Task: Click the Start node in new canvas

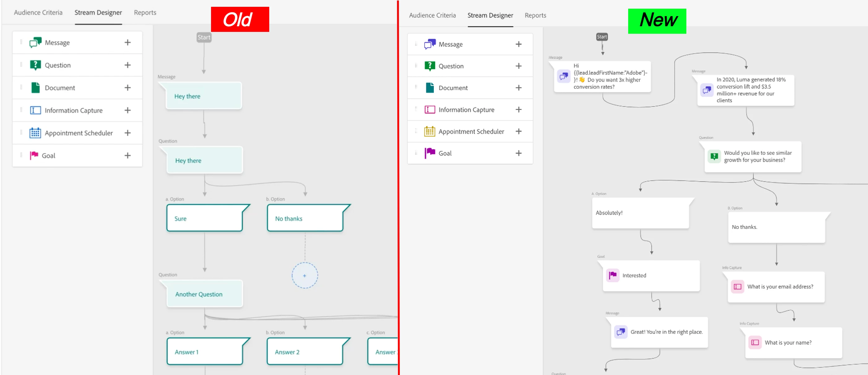Action: (x=602, y=37)
